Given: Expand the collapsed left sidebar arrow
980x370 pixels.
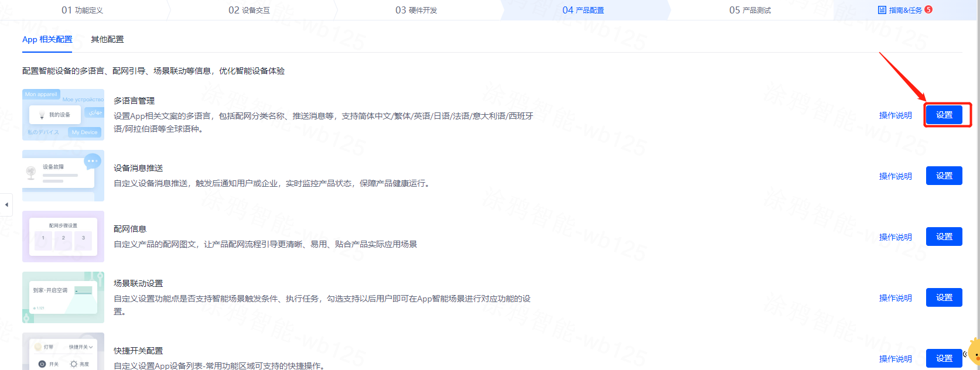Looking at the screenshot, I should [x=6, y=205].
